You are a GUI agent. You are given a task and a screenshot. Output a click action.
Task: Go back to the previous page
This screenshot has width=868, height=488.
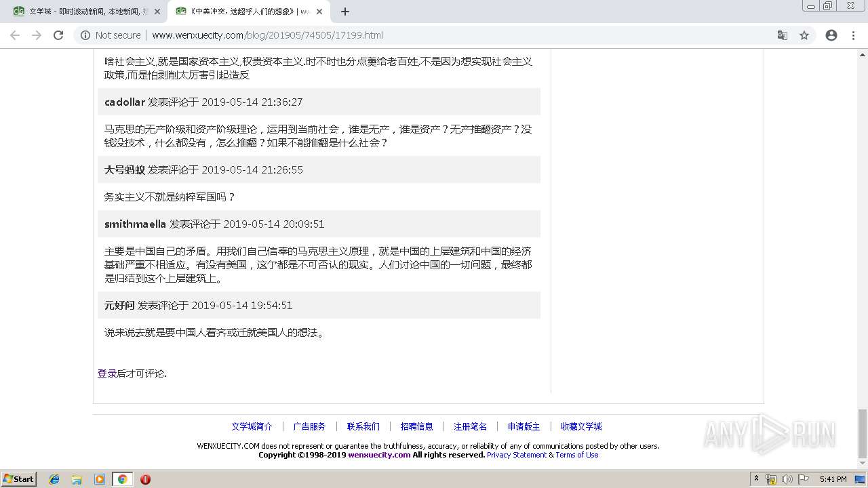click(x=15, y=35)
